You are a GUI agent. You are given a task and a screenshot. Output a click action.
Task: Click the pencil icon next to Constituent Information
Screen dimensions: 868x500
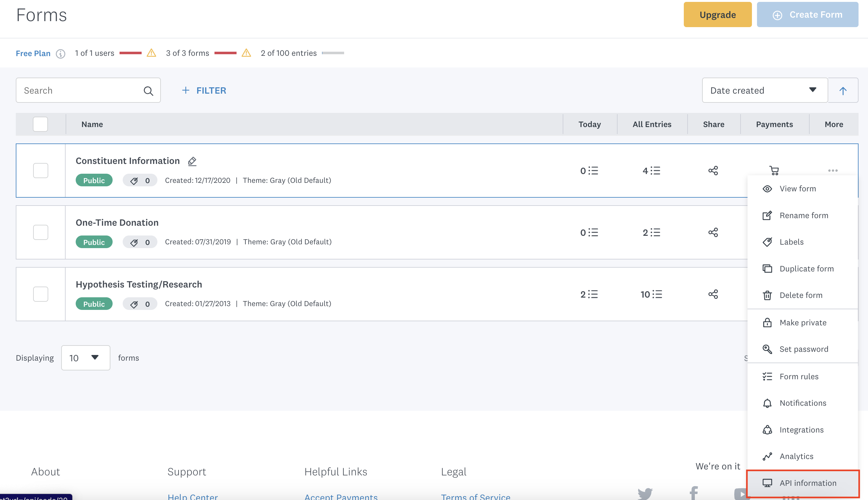coord(192,161)
